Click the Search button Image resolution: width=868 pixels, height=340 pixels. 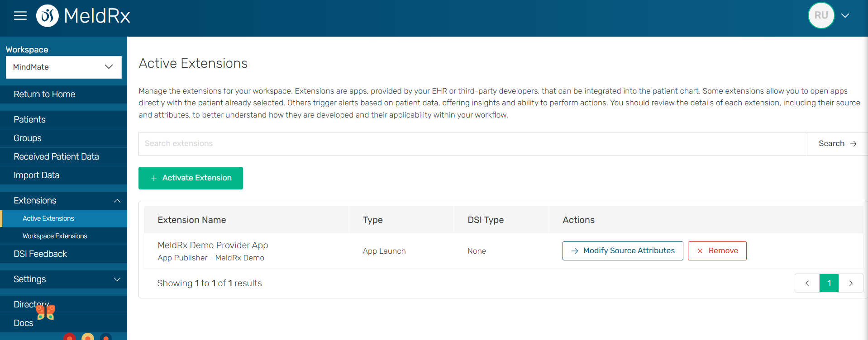(x=837, y=144)
